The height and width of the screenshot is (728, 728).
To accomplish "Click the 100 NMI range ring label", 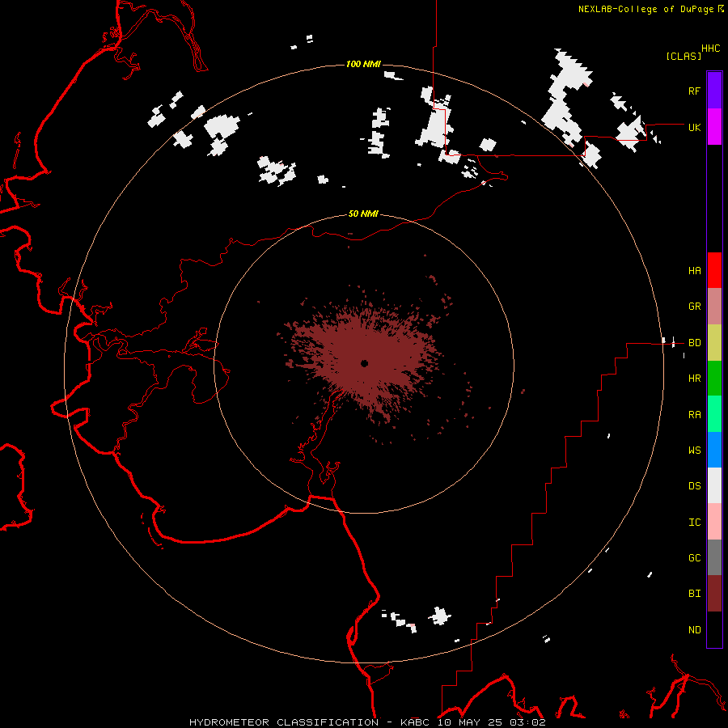I will [363, 64].
